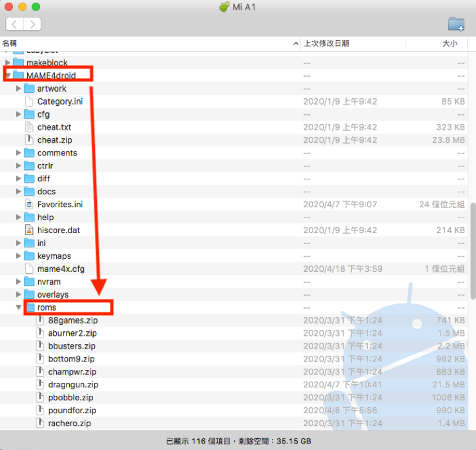This screenshot has width=476, height=450.
Task: Click the 23.8 MB size of cheat.zip
Action: click(448, 140)
